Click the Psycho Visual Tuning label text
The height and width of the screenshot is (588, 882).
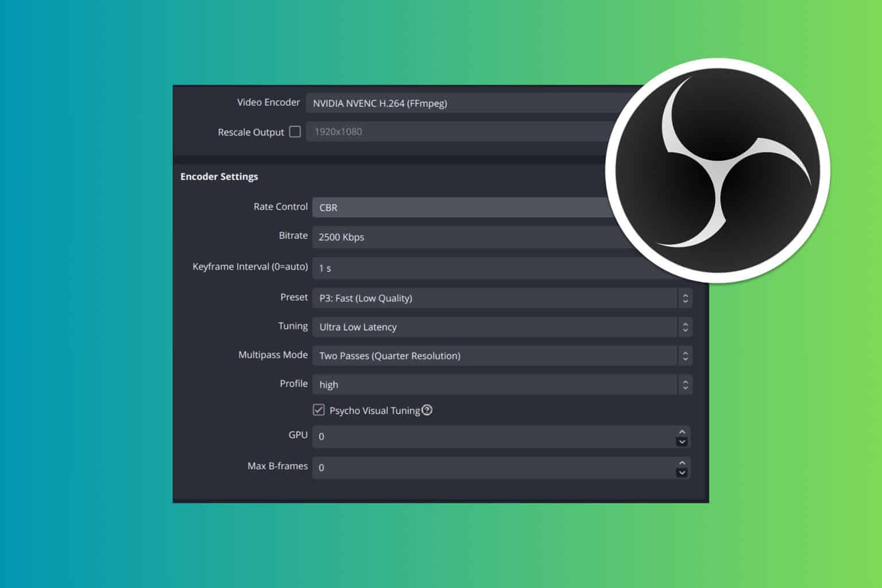click(375, 411)
